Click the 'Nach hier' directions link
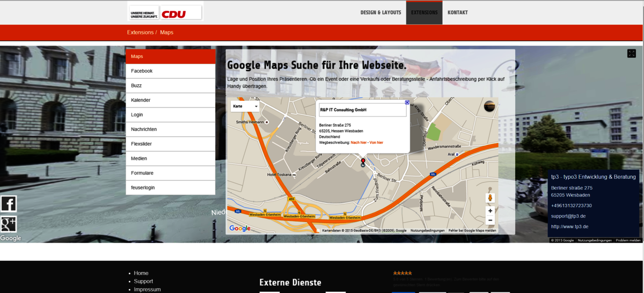This screenshot has width=644, height=293. 359,142
